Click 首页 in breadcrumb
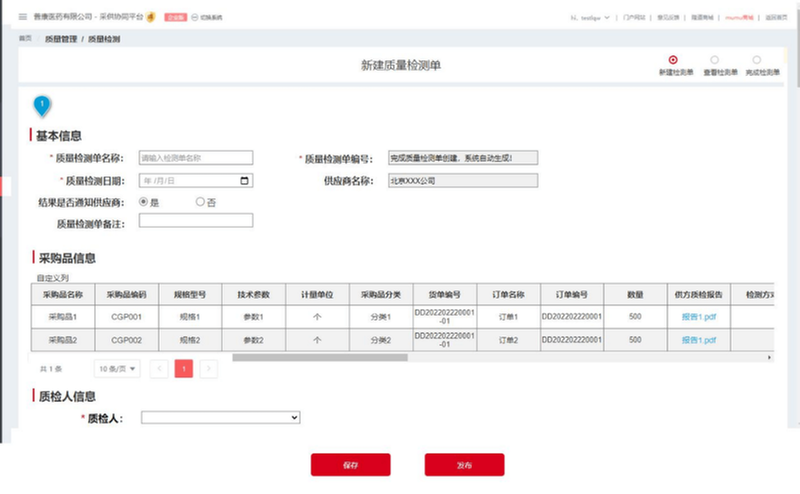Image resolution: width=800 pixels, height=494 pixels. coord(25,38)
